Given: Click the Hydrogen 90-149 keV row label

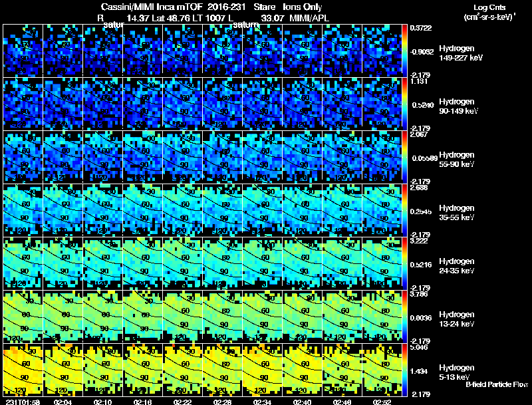Looking at the screenshot, I should pyautogui.click(x=458, y=106).
